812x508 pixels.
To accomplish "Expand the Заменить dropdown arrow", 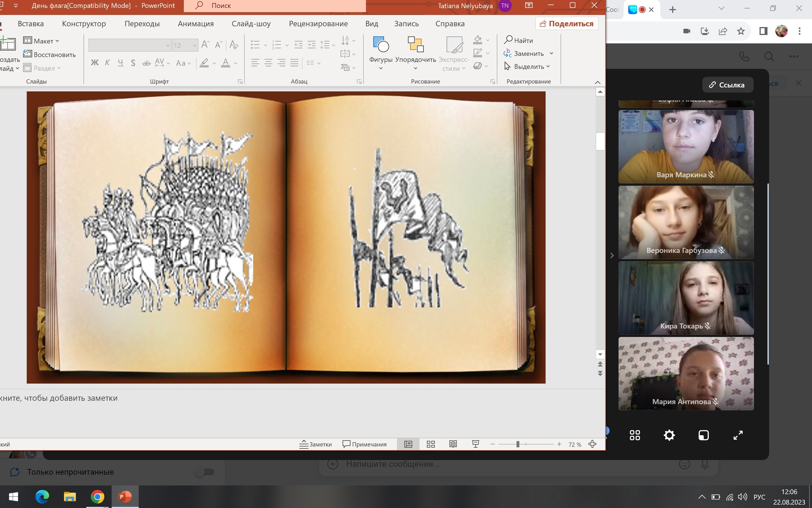I will point(551,53).
